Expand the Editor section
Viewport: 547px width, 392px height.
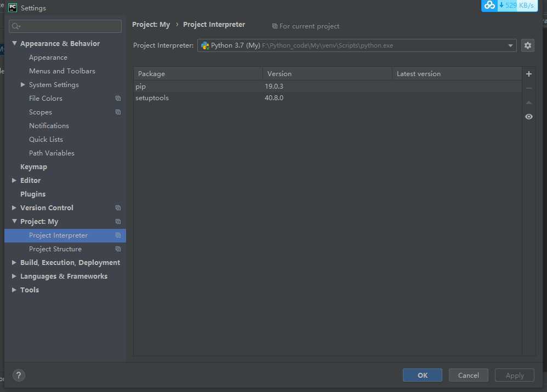point(14,181)
